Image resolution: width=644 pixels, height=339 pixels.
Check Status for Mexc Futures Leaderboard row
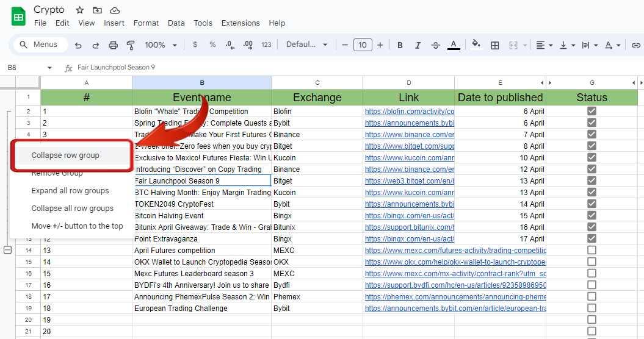[x=592, y=273]
